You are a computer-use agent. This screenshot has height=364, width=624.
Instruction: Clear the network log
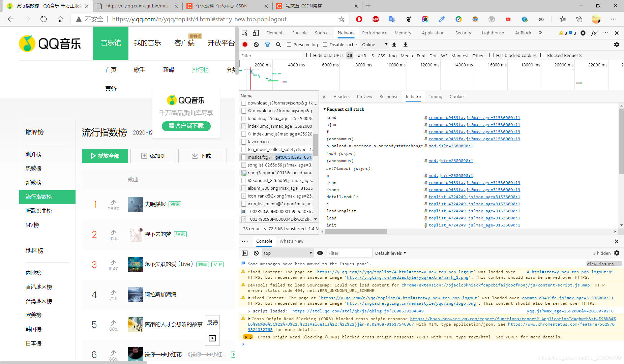(256, 44)
